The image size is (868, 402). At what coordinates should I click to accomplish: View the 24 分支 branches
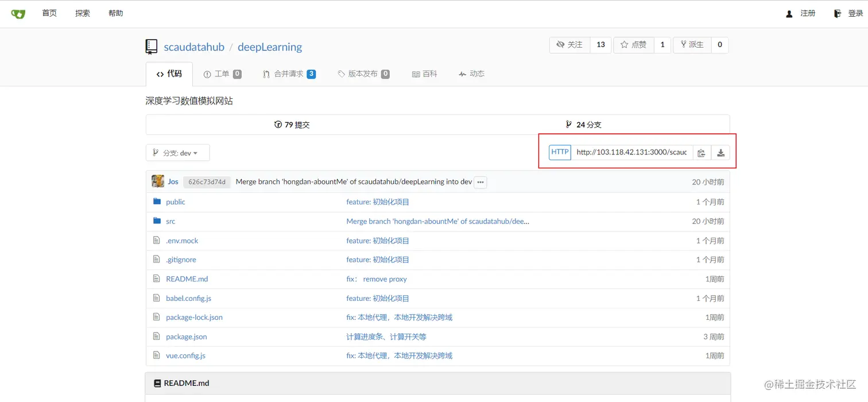coord(583,125)
